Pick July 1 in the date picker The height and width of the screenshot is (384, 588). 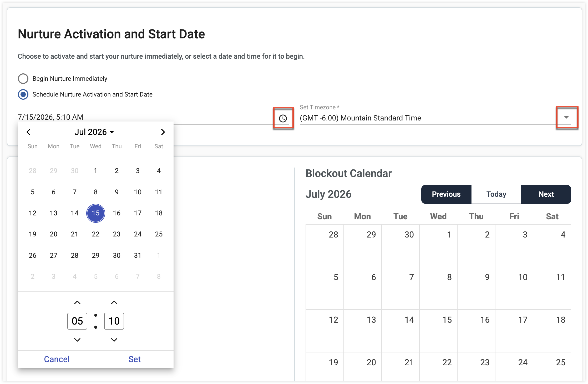[96, 171]
